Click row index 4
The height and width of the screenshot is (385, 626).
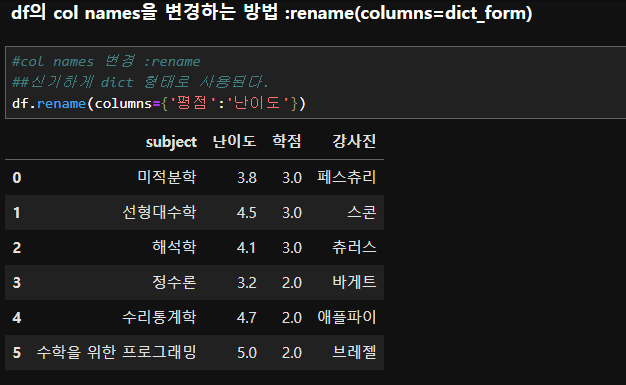pyautogui.click(x=17, y=318)
